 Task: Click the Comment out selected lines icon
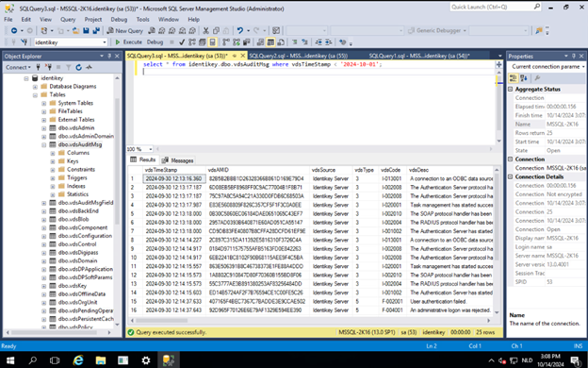[295, 42]
